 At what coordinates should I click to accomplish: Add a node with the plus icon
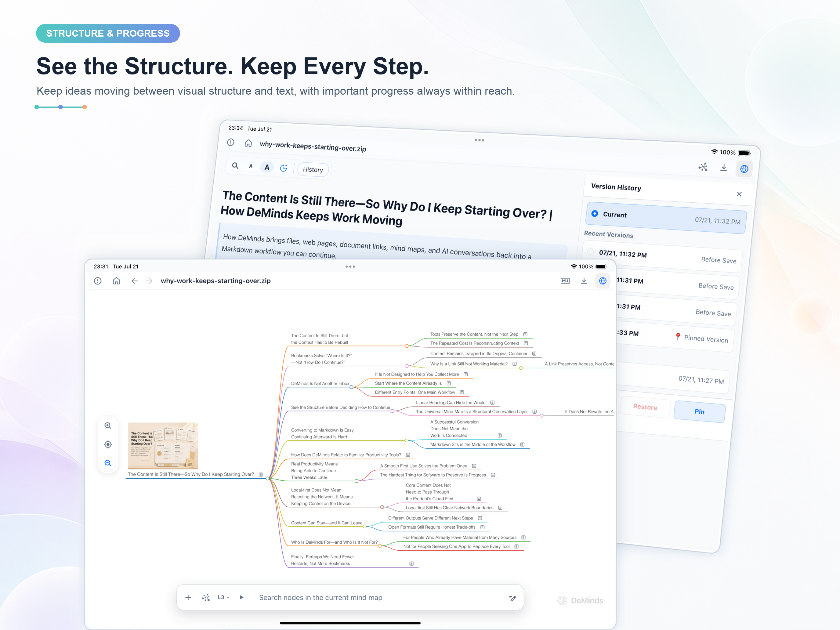pos(188,597)
